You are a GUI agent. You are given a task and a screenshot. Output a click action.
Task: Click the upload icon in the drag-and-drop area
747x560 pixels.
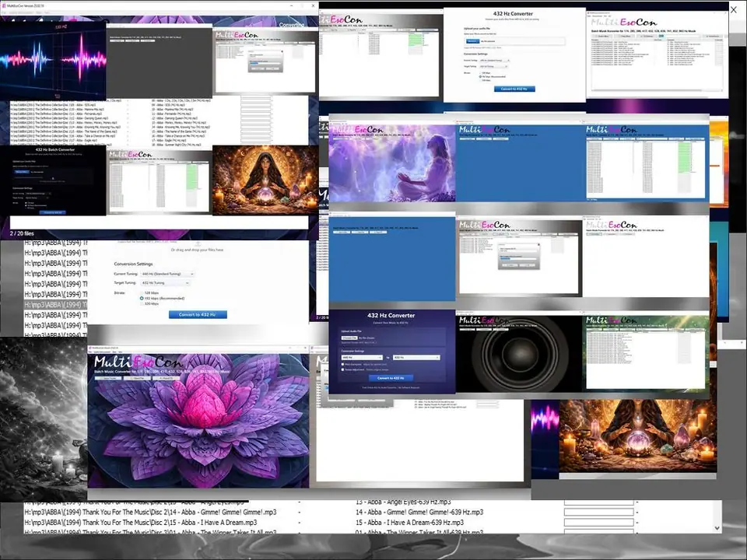pyautogui.click(x=197, y=242)
